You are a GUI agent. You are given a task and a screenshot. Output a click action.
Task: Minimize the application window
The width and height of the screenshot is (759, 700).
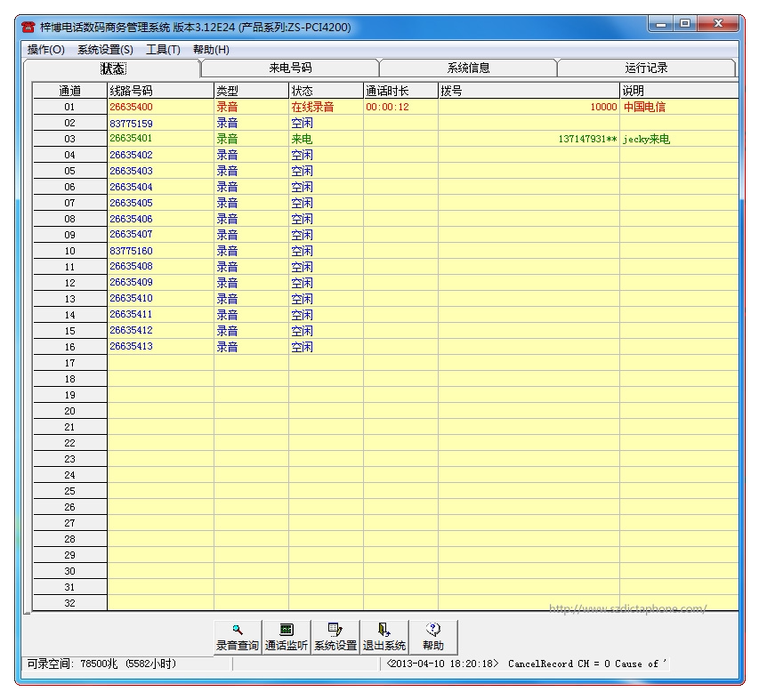click(x=661, y=24)
